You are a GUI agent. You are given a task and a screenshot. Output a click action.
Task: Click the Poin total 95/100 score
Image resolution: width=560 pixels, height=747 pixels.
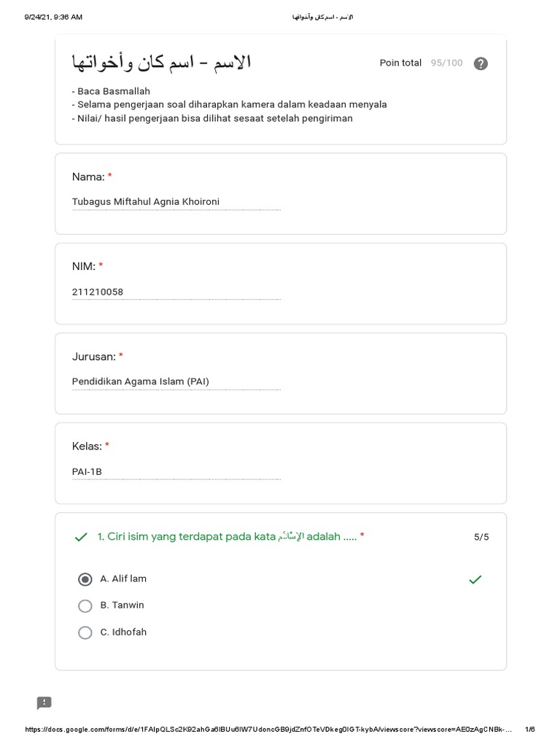coord(421,63)
